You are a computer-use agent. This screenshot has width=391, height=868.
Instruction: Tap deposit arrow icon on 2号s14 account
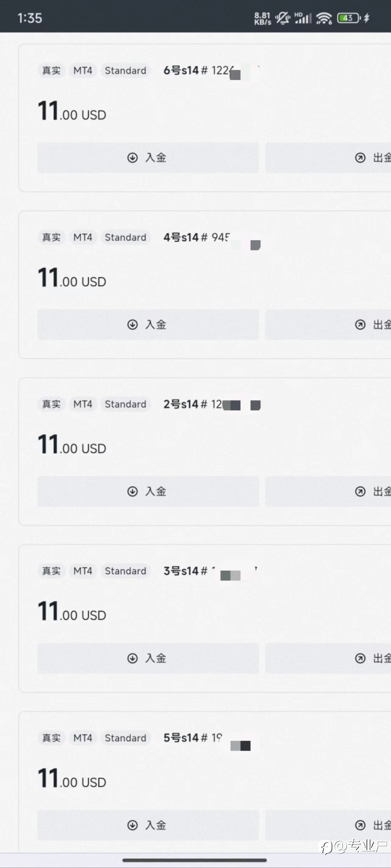click(132, 491)
